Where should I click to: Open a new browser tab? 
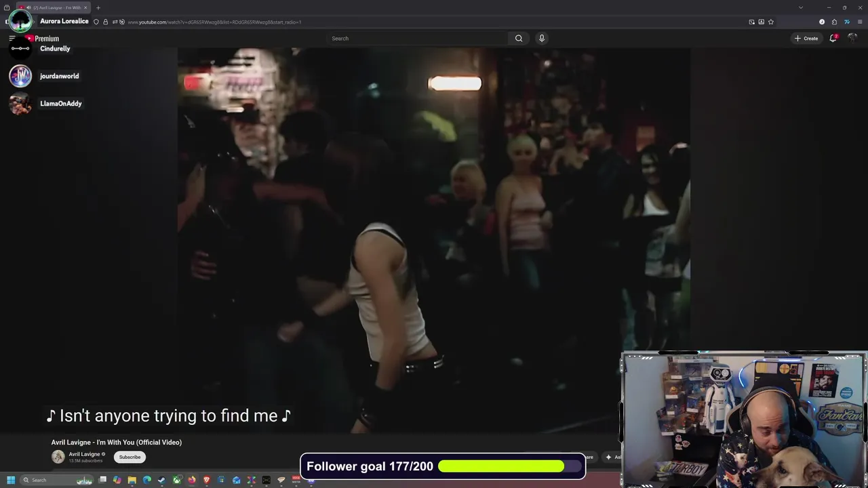pos(98,7)
